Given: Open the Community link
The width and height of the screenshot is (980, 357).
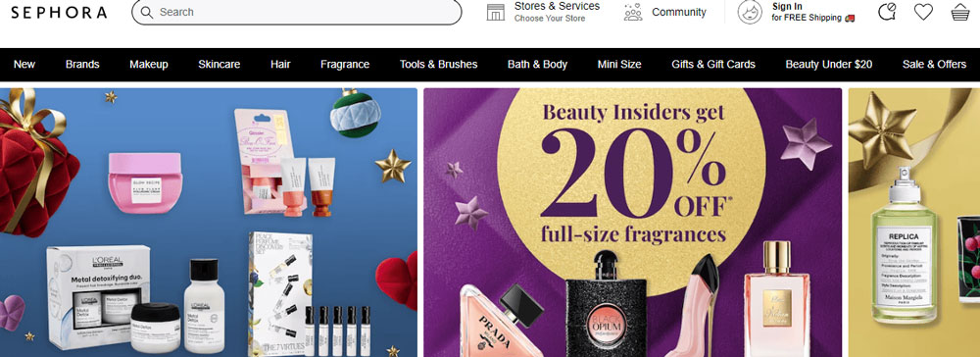Looking at the screenshot, I should point(679,12).
